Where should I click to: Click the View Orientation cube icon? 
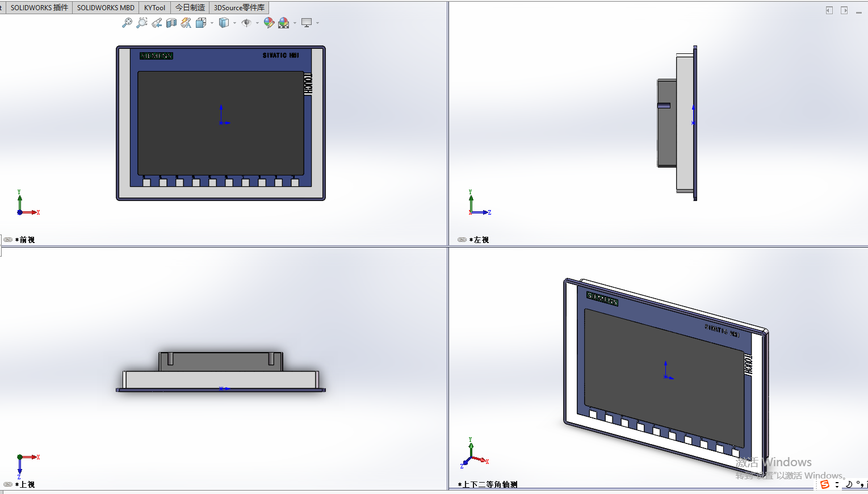(x=201, y=23)
